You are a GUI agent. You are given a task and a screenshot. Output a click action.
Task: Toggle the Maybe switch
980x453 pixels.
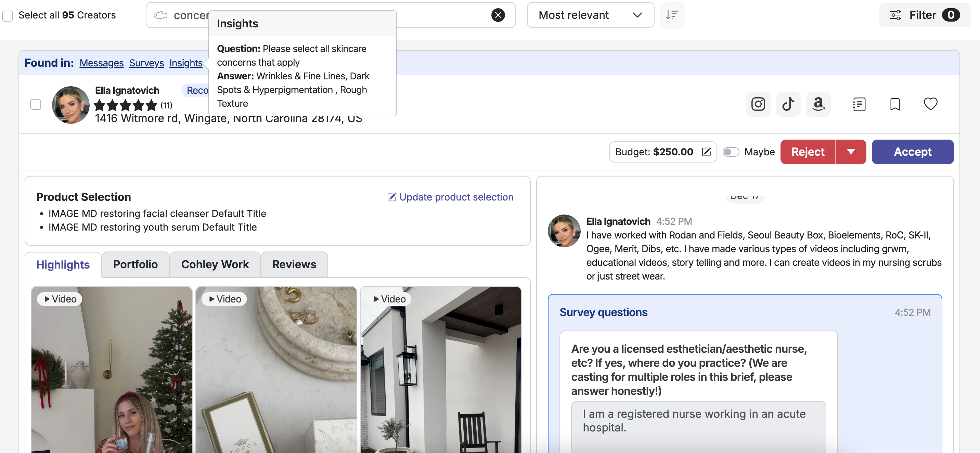(x=731, y=152)
